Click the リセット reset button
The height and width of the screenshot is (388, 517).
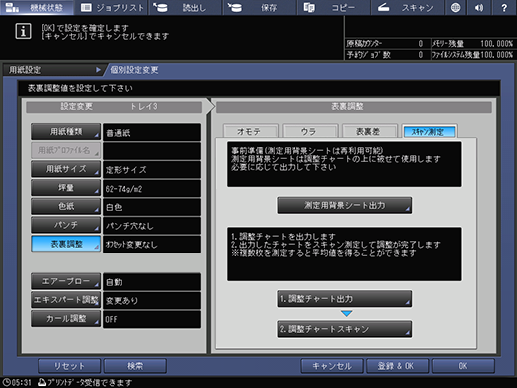pos(69,366)
